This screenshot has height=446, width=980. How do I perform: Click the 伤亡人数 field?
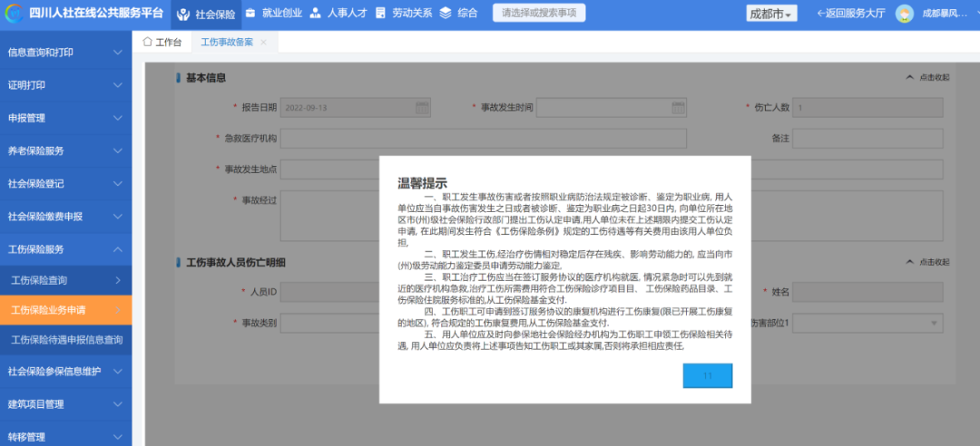pyautogui.click(x=867, y=108)
